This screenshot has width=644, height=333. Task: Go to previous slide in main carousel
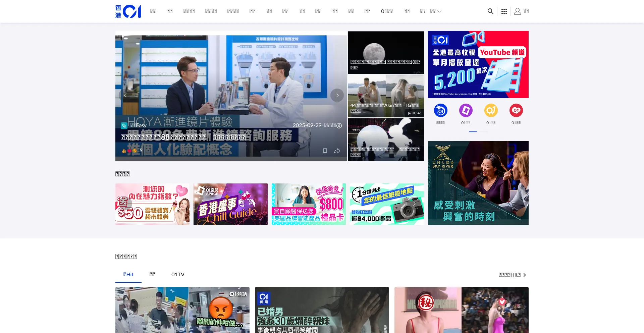coord(125,95)
